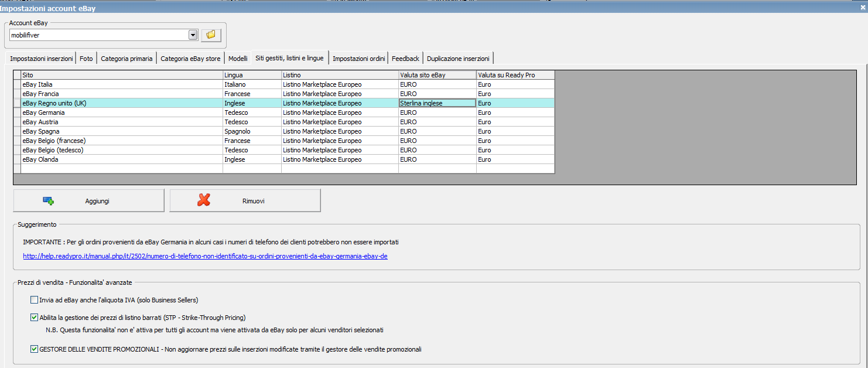The image size is (868, 368).
Task: Switch to the Impostazioni inserzioni tab
Action: (x=42, y=59)
